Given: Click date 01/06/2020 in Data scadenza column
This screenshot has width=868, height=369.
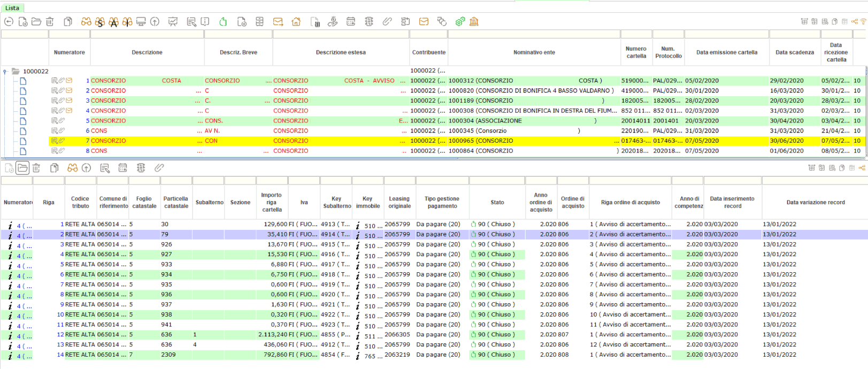Looking at the screenshot, I should 787,151.
